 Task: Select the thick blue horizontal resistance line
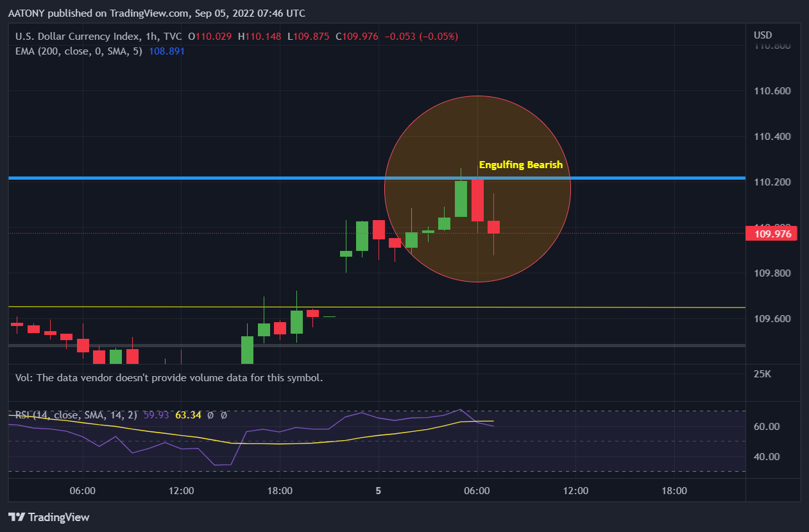pos(377,178)
